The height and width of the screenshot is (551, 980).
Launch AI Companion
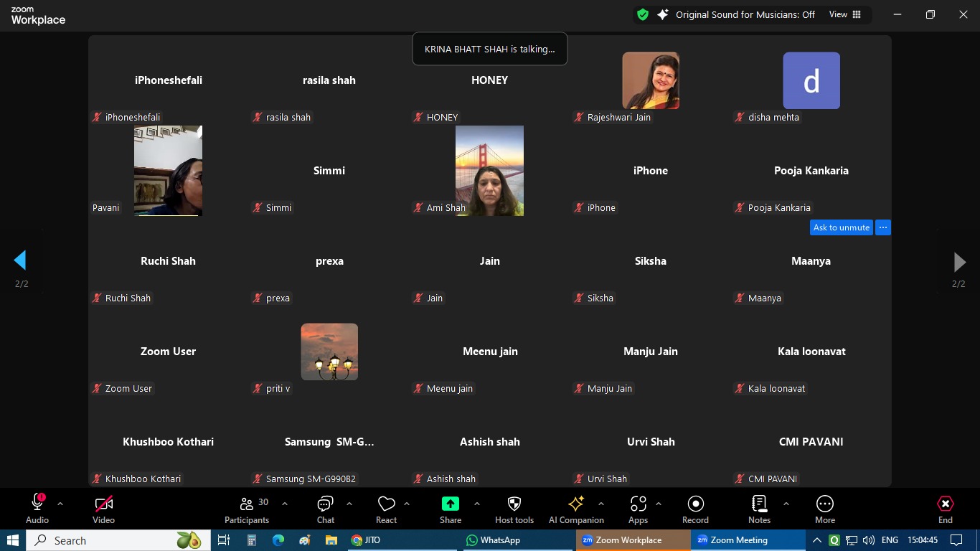tap(576, 509)
